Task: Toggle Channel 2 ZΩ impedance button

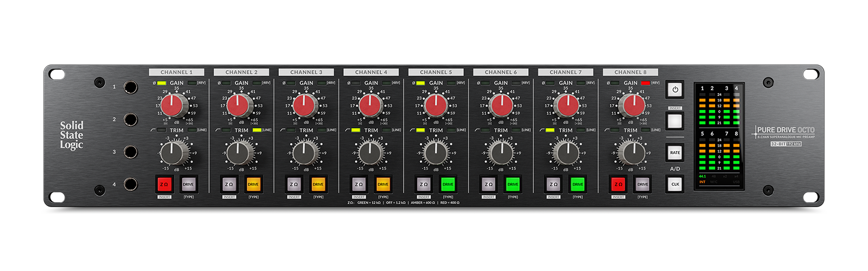Action: click(229, 184)
